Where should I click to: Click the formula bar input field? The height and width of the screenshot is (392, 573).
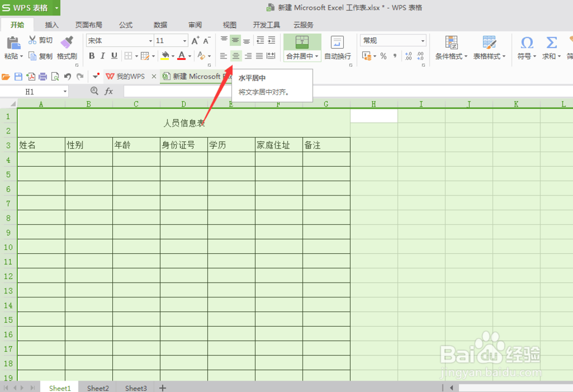coord(348,91)
